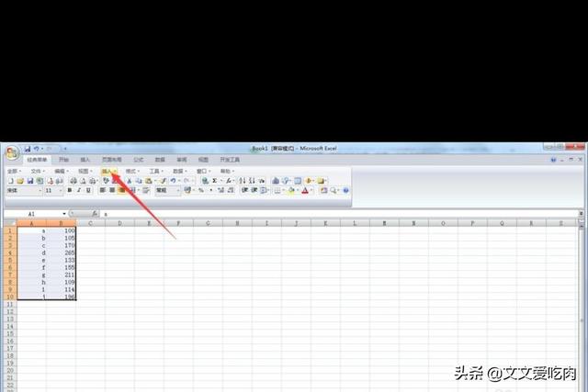This screenshot has height=392, width=588.
Task: Open the font name dropdown
Action: (40, 190)
